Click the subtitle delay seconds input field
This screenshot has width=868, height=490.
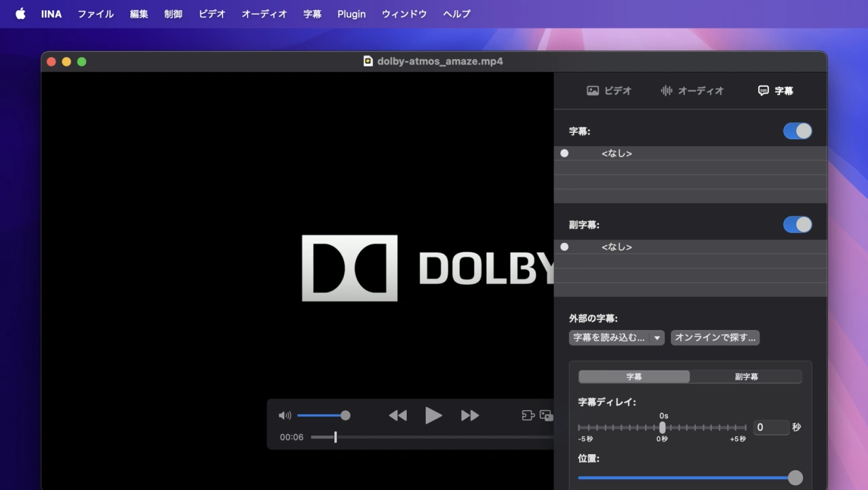[x=771, y=428]
